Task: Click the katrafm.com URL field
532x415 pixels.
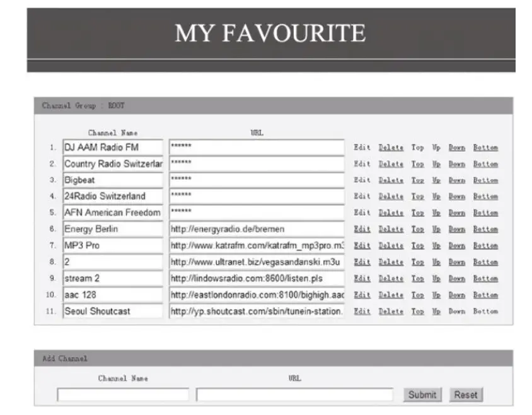Action: click(x=257, y=245)
